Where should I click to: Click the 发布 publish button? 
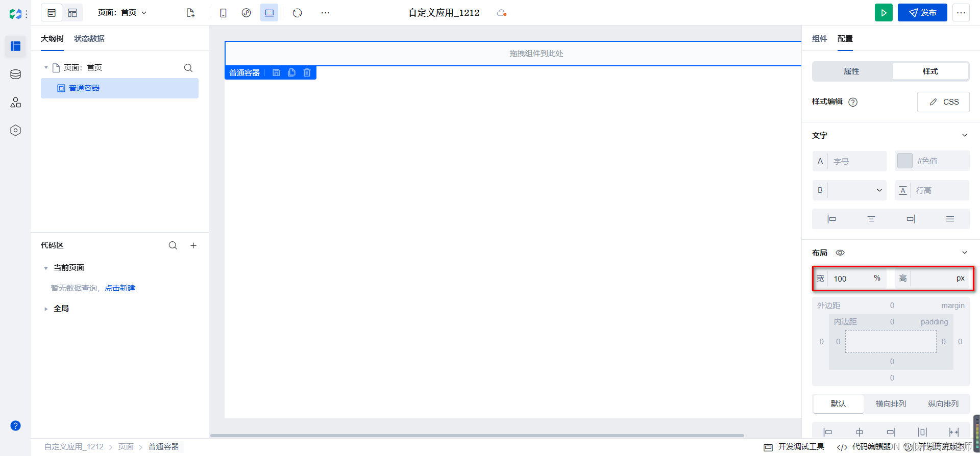[922, 13]
